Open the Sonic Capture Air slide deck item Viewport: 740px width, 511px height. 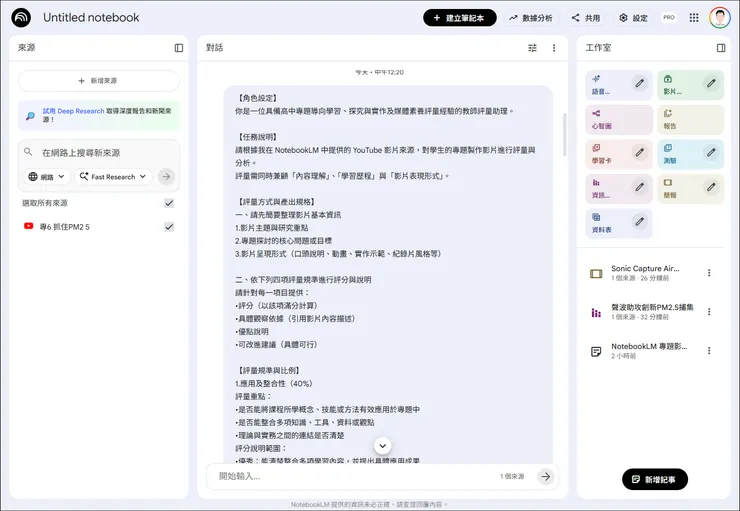pos(645,273)
